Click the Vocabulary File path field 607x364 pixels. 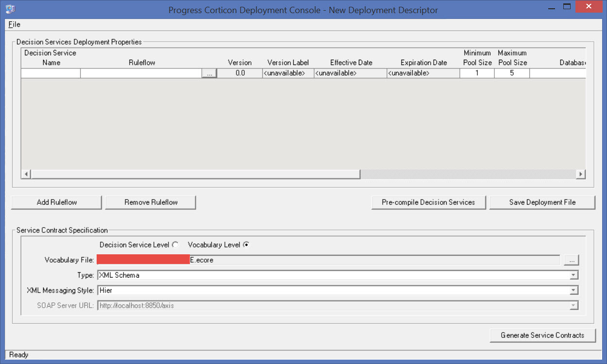pos(328,260)
